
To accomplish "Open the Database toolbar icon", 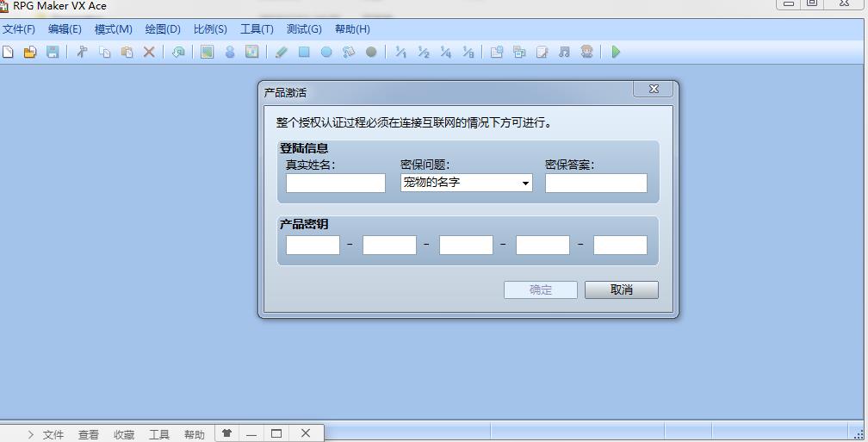I will pyautogui.click(x=497, y=52).
